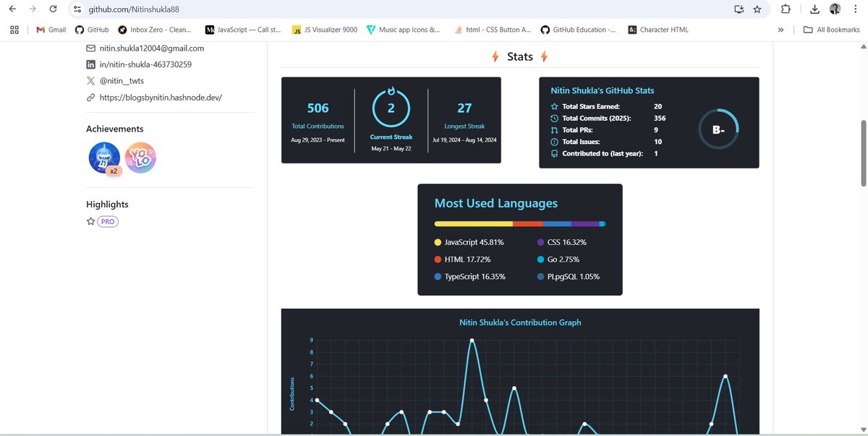Screen dimensions: 868x436
Task: Open the All Bookmarks folder
Action: [832, 30]
